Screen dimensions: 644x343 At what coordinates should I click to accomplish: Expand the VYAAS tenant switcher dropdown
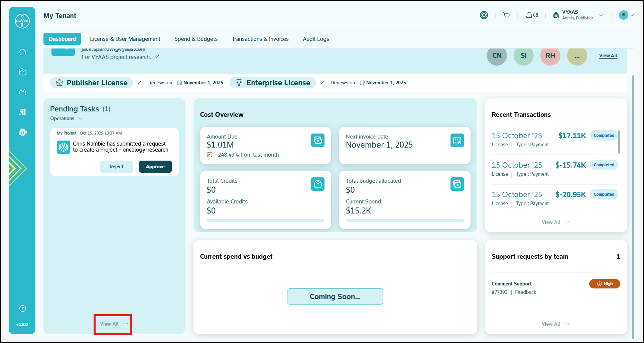click(x=601, y=15)
